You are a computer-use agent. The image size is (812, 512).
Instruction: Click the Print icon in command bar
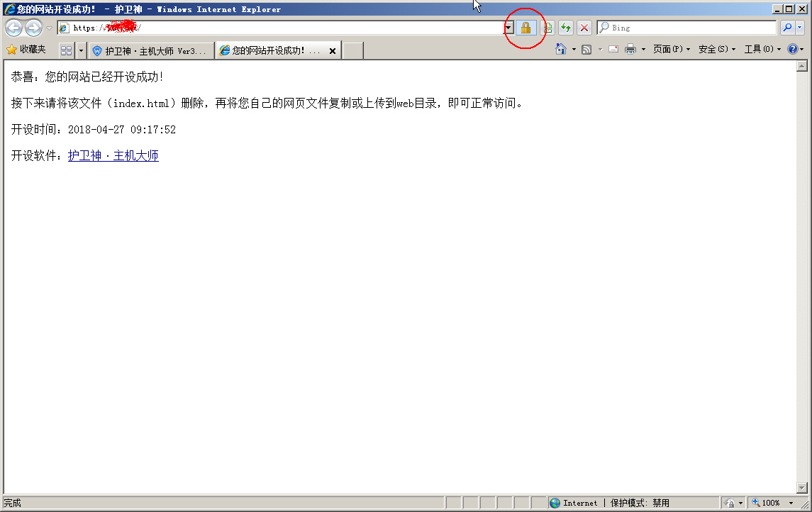(x=630, y=50)
